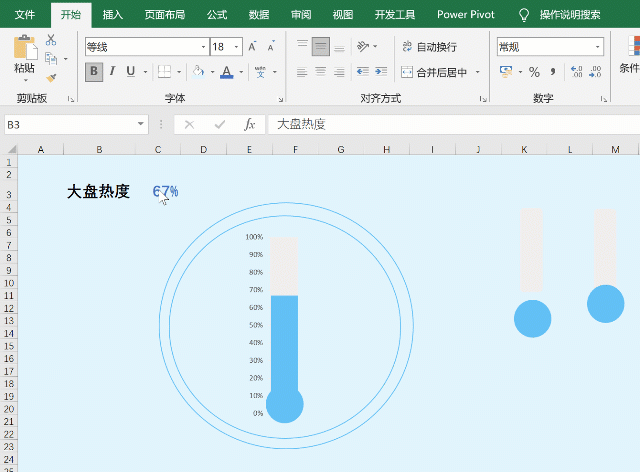Image resolution: width=640 pixels, height=472 pixels.
Task: Open font name dropdown 等线
Action: coord(203,47)
